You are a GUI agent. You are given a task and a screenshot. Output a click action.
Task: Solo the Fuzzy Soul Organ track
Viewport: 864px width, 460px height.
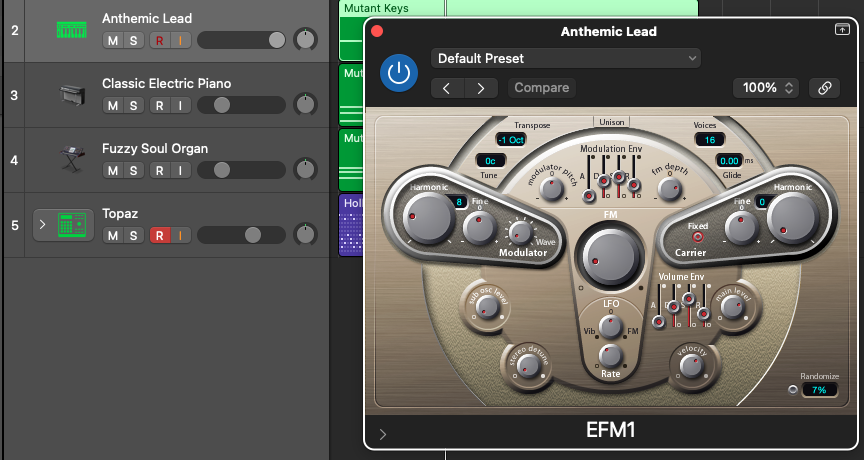click(x=134, y=170)
